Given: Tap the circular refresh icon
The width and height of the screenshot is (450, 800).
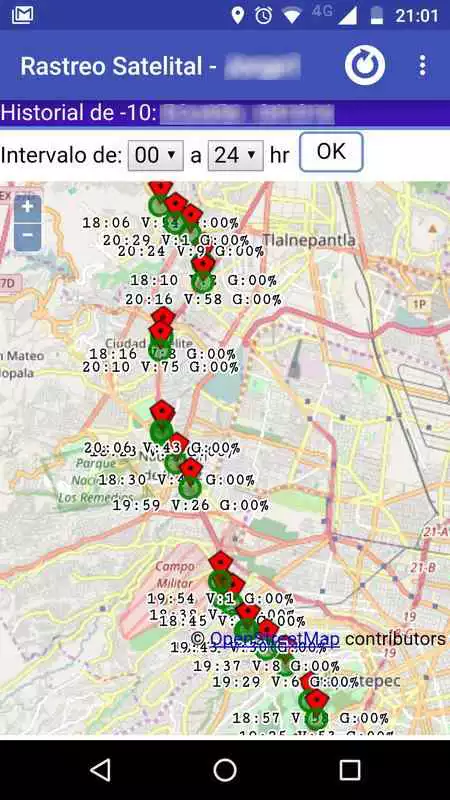Looking at the screenshot, I should click(x=365, y=65).
